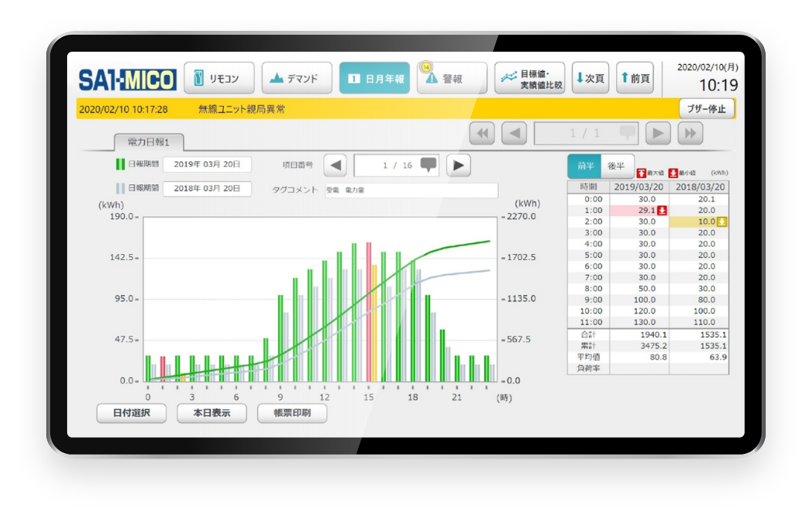The image size is (812, 521).
Task: Click the 本日表示 button
Action: [x=211, y=413]
